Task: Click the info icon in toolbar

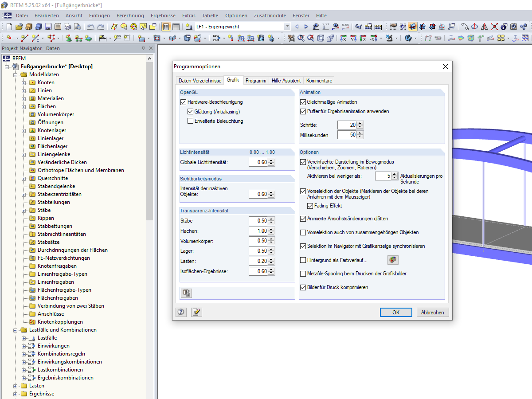Action: (x=504, y=27)
